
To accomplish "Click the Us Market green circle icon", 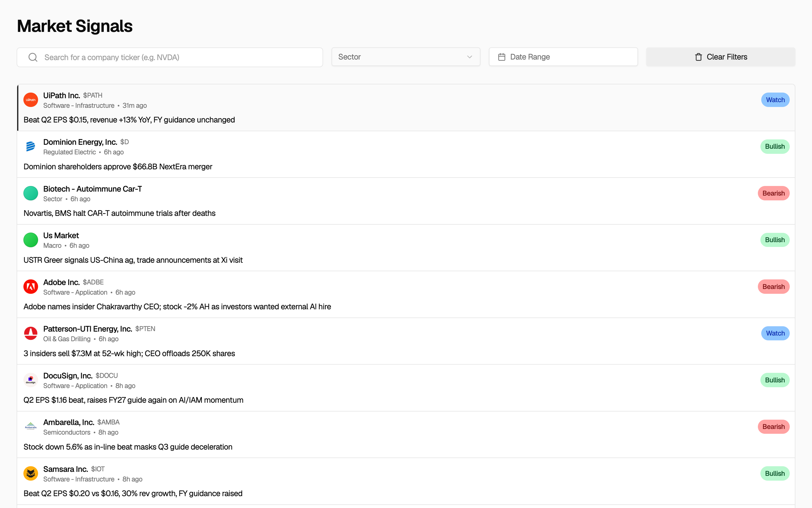I will pyautogui.click(x=30, y=240).
